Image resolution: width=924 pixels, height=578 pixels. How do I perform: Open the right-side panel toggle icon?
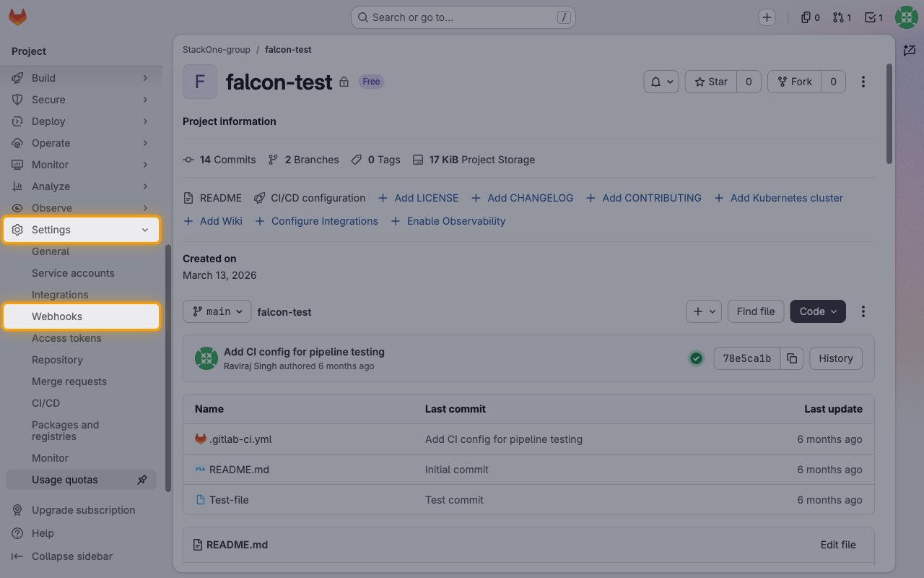tap(909, 51)
